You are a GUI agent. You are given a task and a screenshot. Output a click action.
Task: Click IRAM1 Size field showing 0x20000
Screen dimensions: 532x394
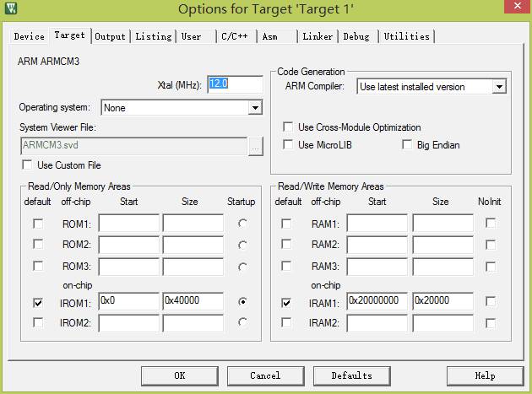point(442,301)
